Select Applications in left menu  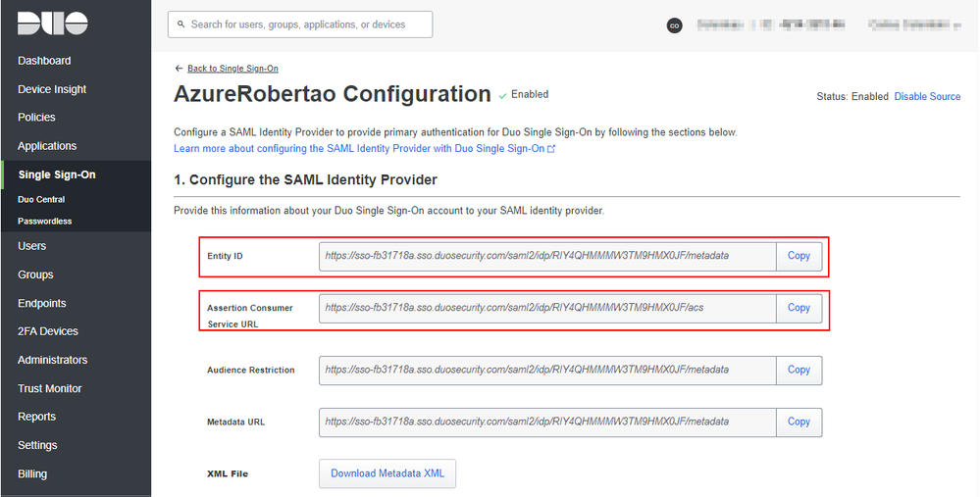(x=47, y=146)
